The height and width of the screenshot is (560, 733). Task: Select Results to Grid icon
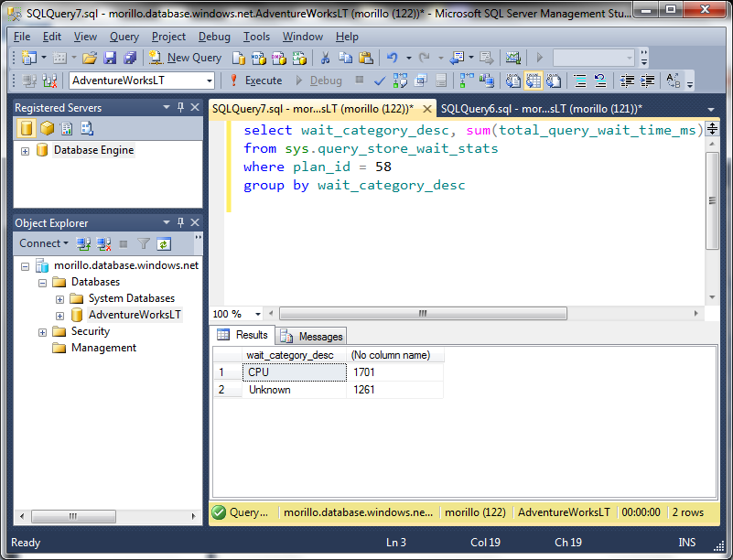pyautogui.click(x=534, y=81)
